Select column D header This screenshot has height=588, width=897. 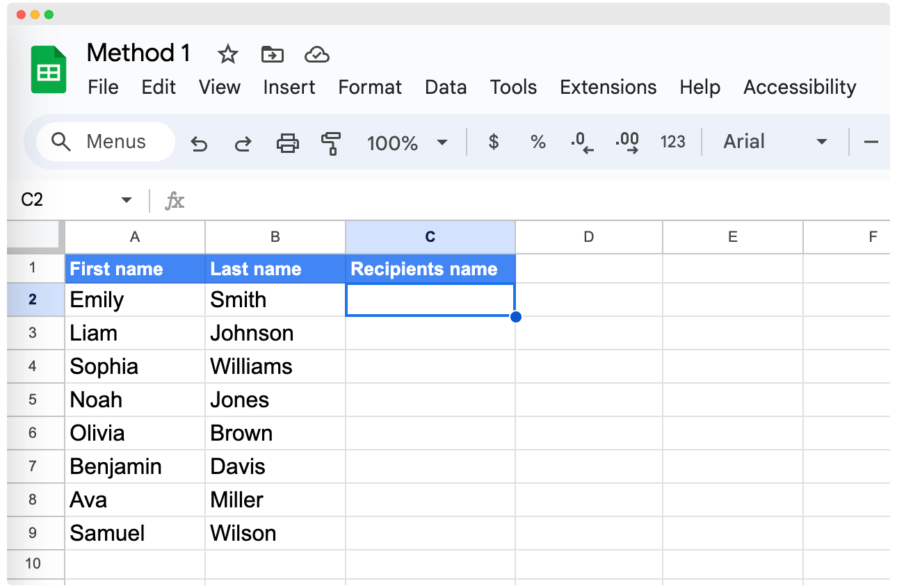click(x=589, y=237)
